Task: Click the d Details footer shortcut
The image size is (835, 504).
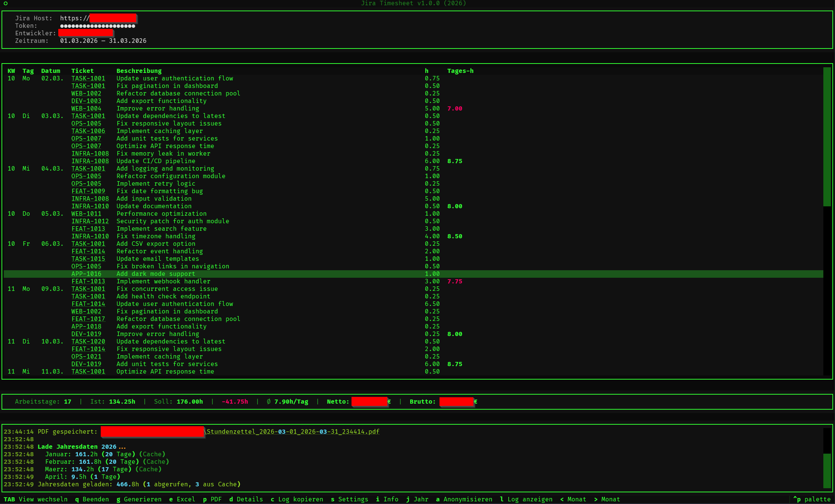Action: 246,499
